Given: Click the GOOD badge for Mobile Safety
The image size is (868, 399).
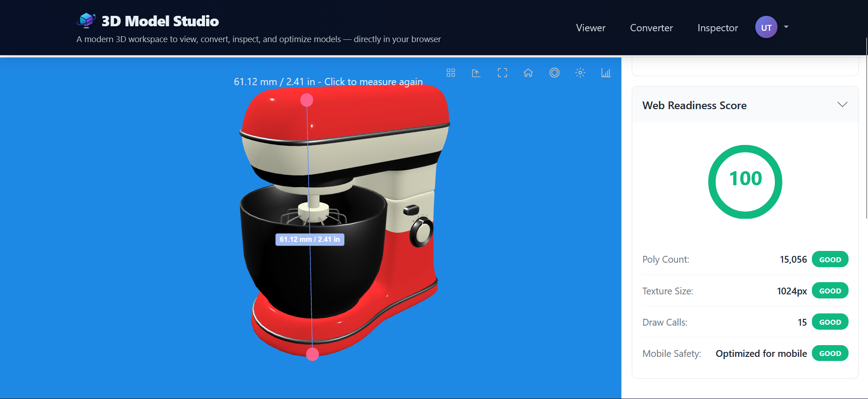Looking at the screenshot, I should point(830,353).
